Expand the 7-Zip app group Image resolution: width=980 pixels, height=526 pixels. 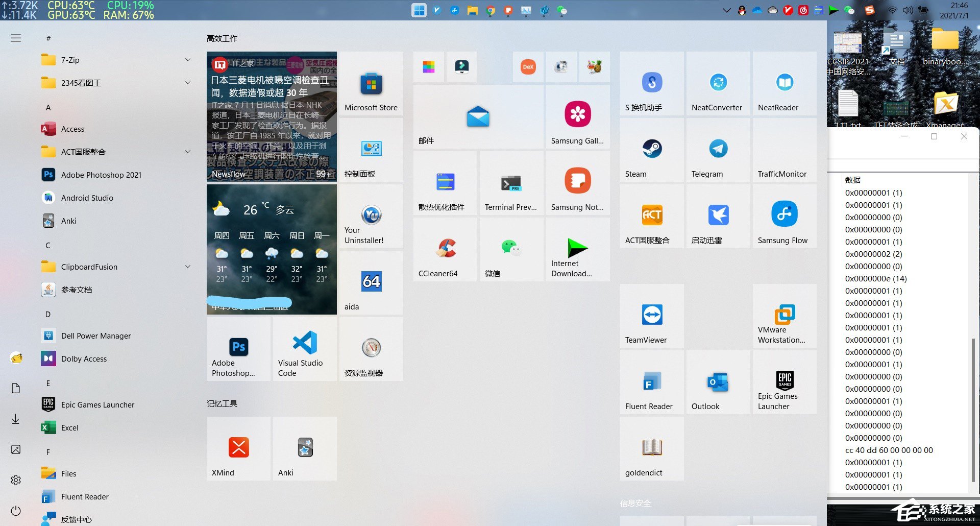coord(187,60)
